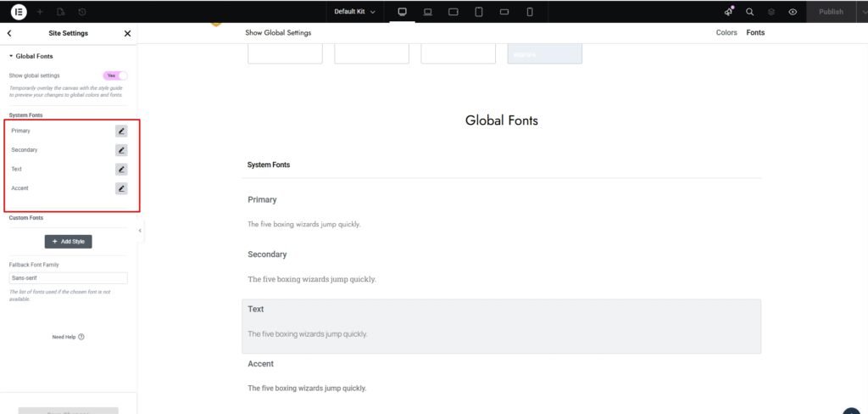Image resolution: width=868 pixels, height=414 pixels.
Task: Go back from Site Settings
Action: tap(9, 33)
